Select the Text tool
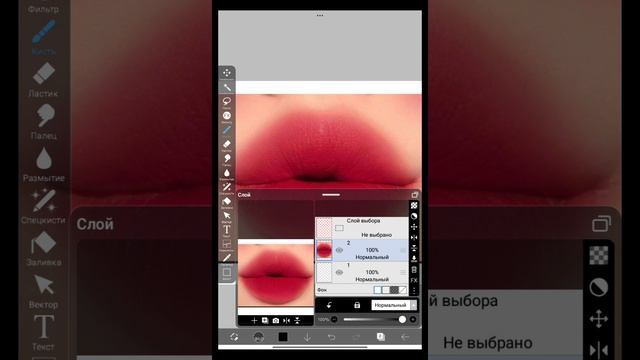The image size is (640, 360). point(227,230)
